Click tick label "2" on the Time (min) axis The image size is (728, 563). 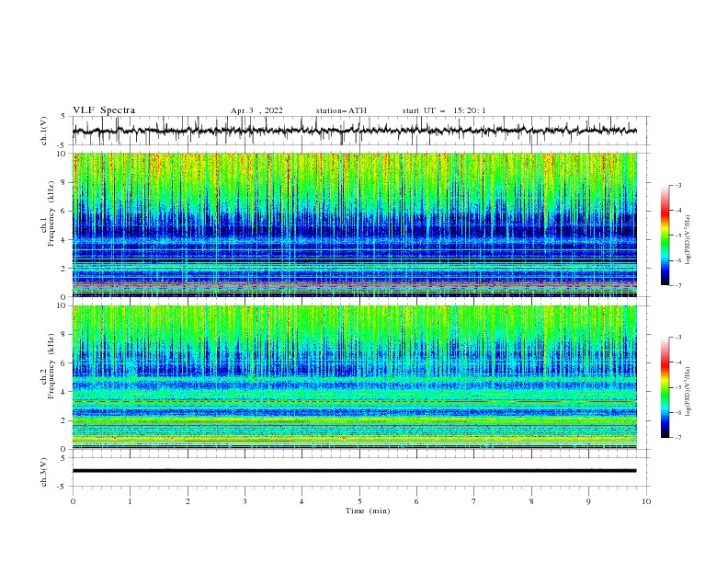point(188,501)
